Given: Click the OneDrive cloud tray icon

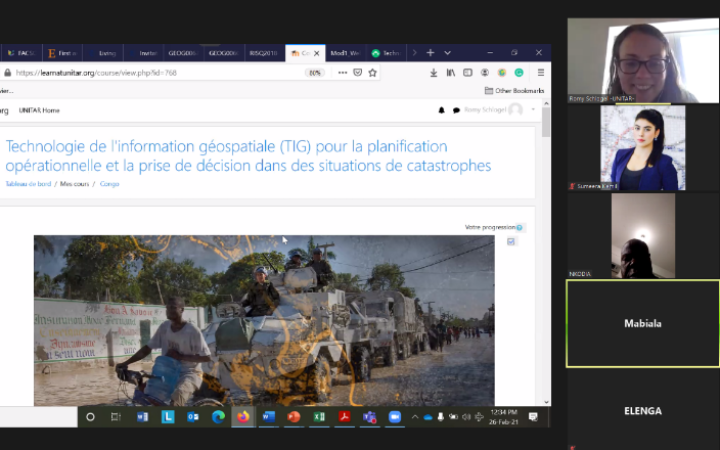Looking at the screenshot, I should click(428, 417).
